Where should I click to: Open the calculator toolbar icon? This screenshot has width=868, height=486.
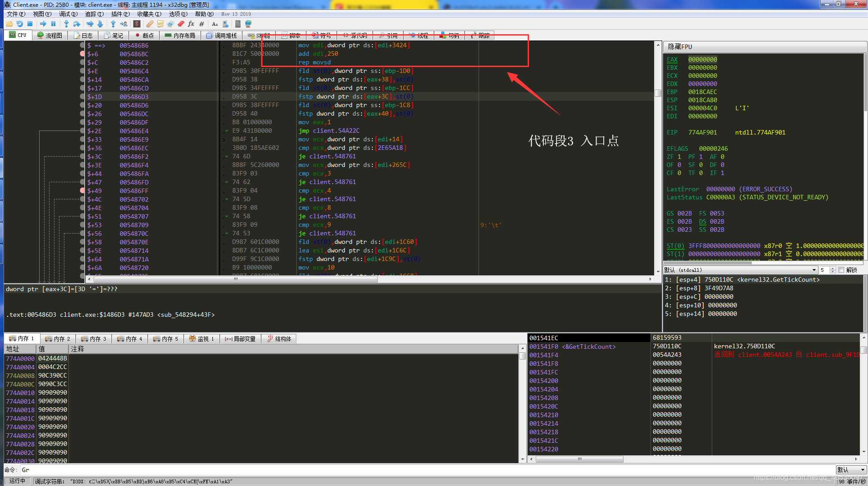pyautogui.click(x=237, y=24)
